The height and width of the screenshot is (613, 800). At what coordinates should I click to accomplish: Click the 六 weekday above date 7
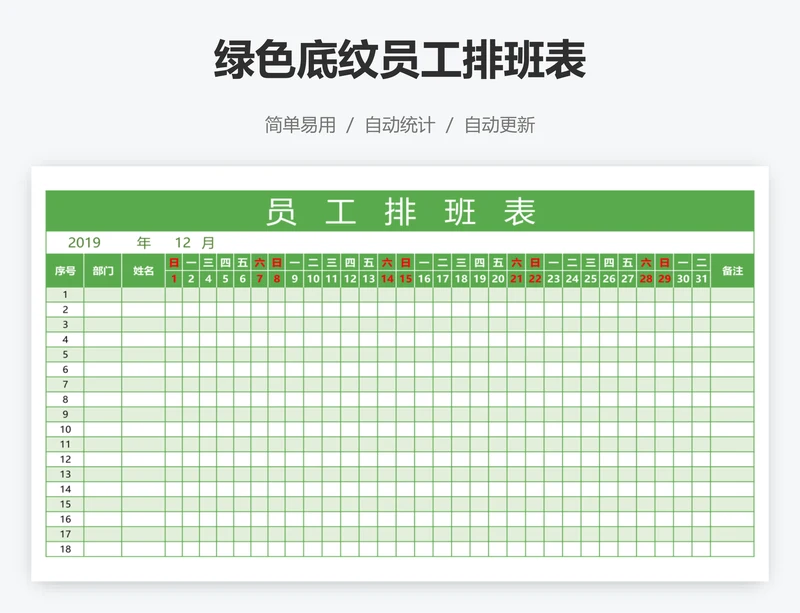259,262
